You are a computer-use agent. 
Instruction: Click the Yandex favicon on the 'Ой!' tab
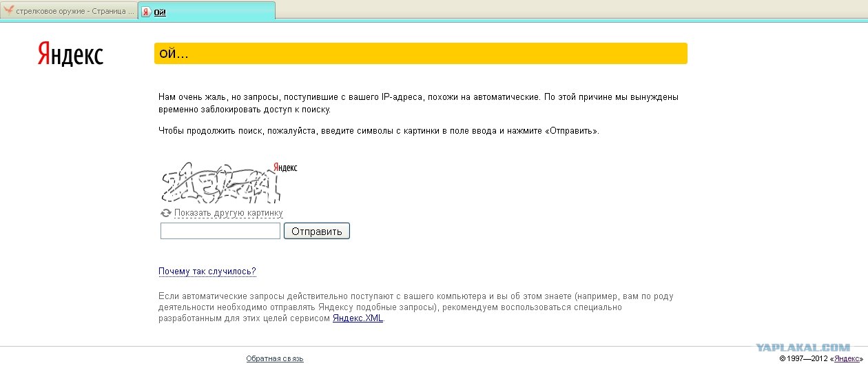click(x=146, y=12)
